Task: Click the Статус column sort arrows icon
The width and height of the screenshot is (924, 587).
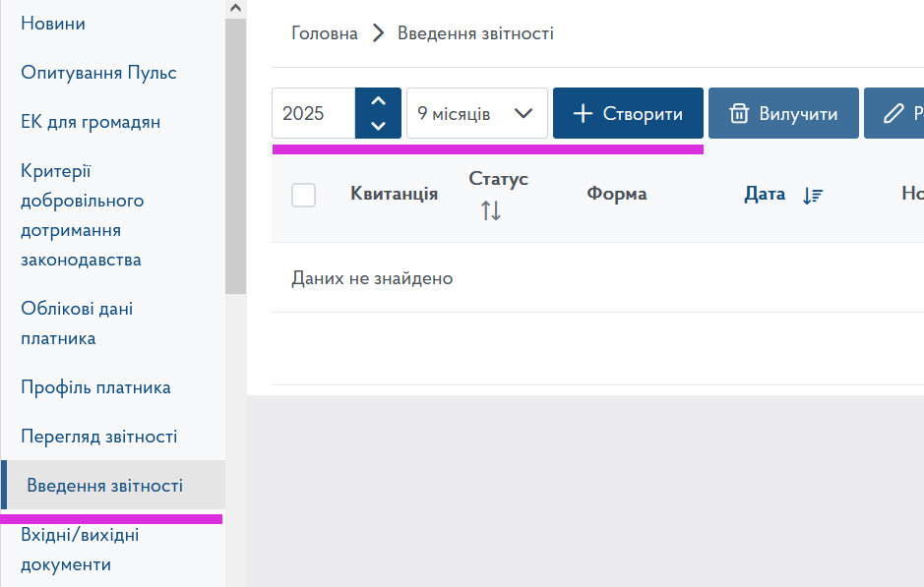Action: point(491,210)
